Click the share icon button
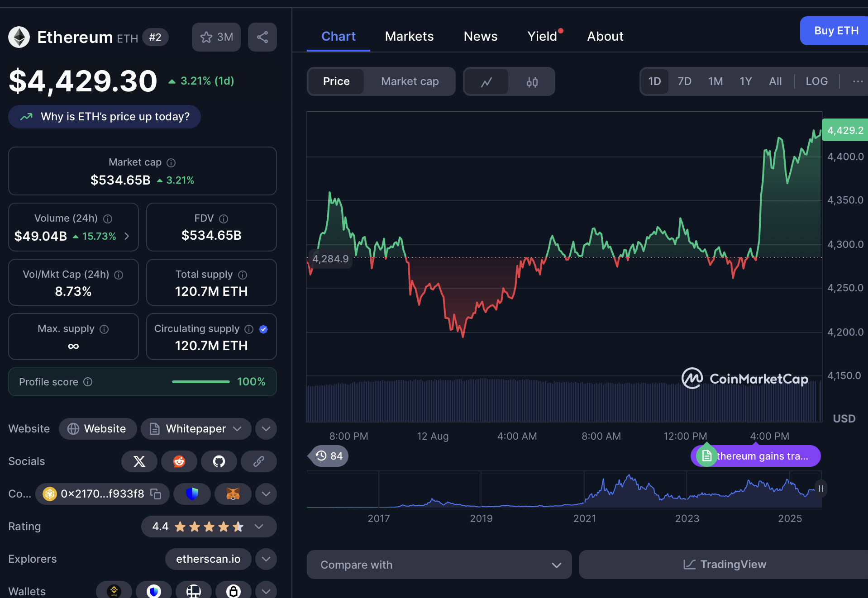 click(262, 37)
